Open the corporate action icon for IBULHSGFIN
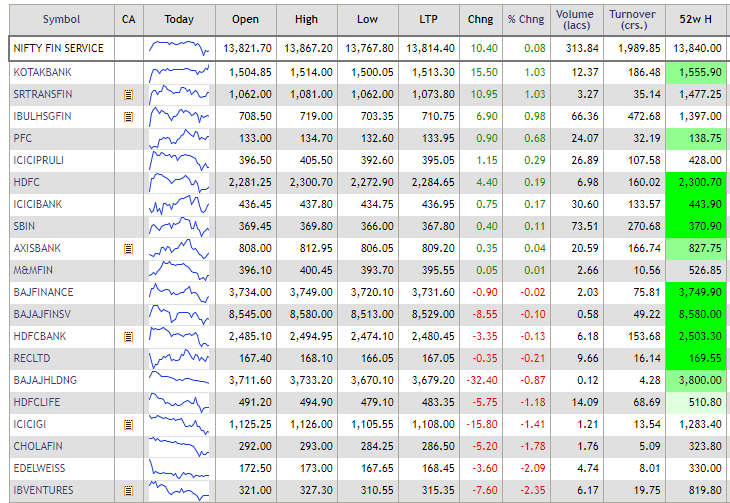This screenshot has height=503, width=730. click(128, 116)
